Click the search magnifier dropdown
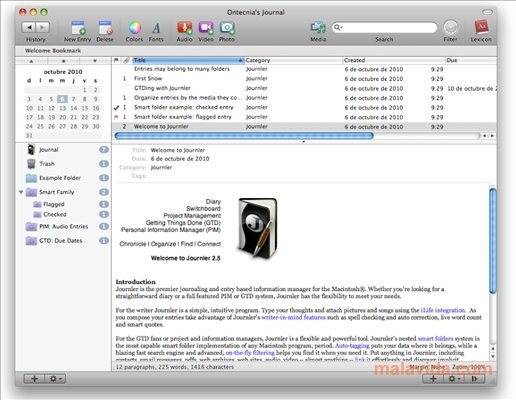 point(338,27)
